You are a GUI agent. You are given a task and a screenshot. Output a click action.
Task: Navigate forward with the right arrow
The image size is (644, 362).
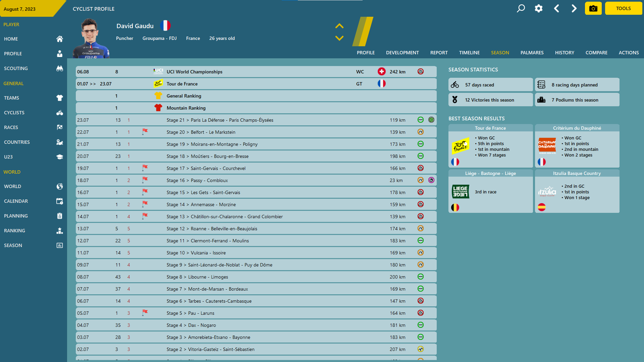tap(574, 8)
